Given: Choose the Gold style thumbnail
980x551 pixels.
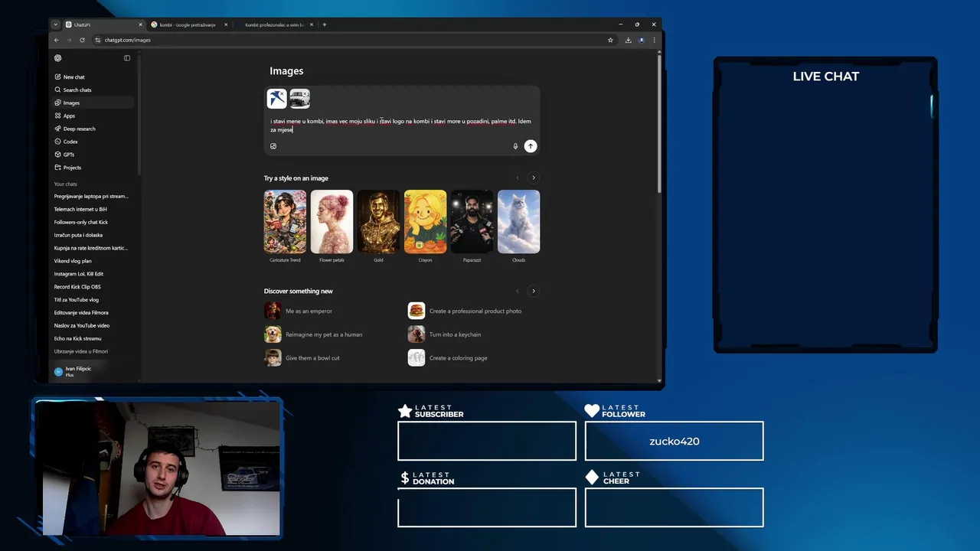Looking at the screenshot, I should [x=378, y=222].
